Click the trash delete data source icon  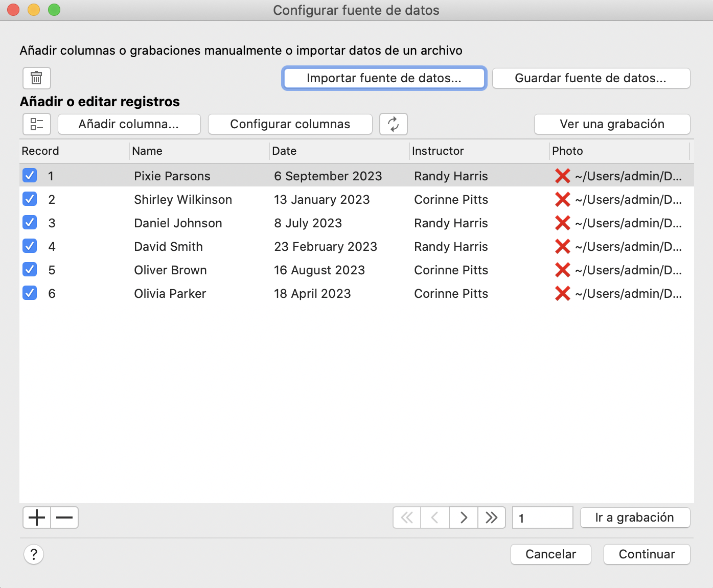pyautogui.click(x=36, y=78)
